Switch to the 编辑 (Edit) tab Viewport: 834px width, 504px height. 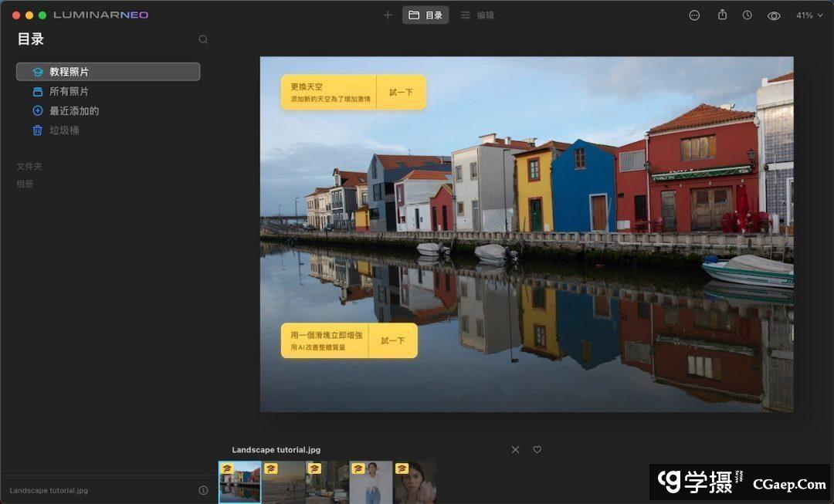pyautogui.click(x=477, y=15)
